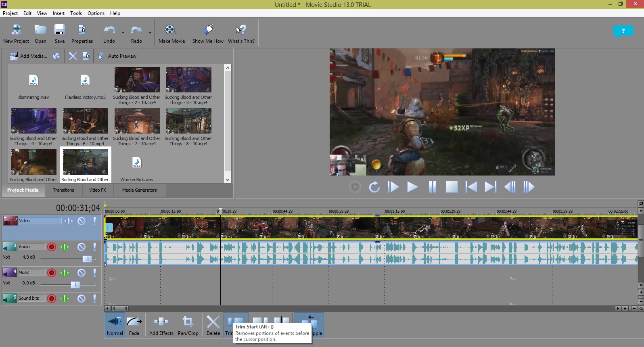
Task: Open the Tools menu
Action: point(76,13)
